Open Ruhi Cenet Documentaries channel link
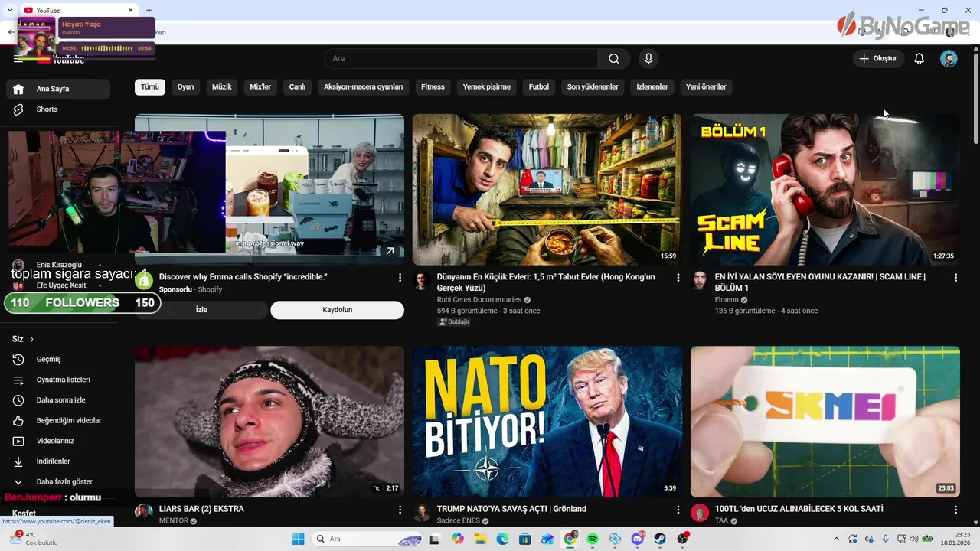Image resolution: width=980 pixels, height=551 pixels. (479, 300)
